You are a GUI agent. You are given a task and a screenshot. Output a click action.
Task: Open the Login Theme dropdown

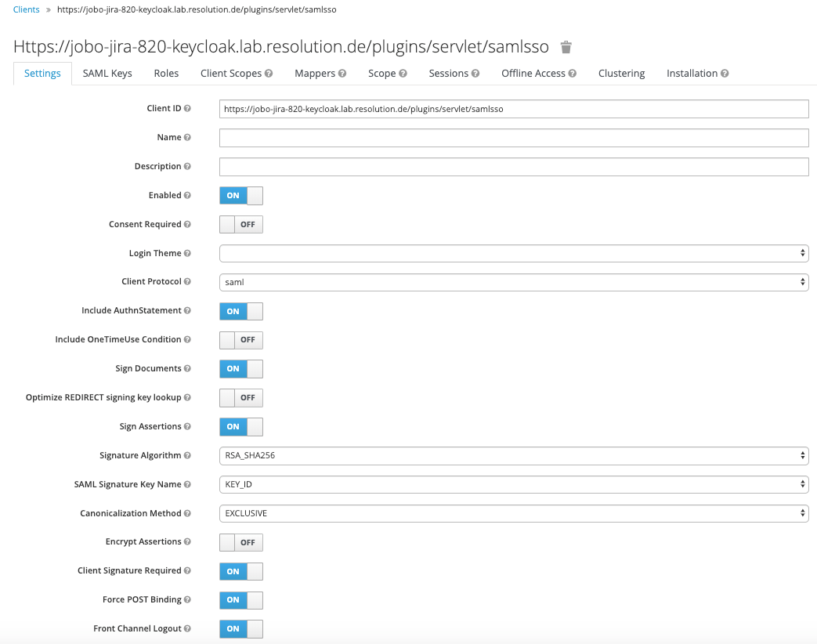pos(514,254)
